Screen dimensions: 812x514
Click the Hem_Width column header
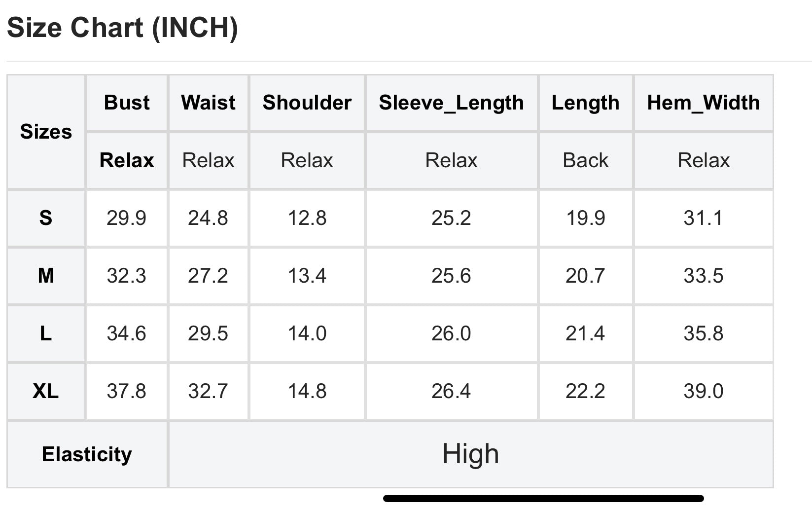(704, 103)
